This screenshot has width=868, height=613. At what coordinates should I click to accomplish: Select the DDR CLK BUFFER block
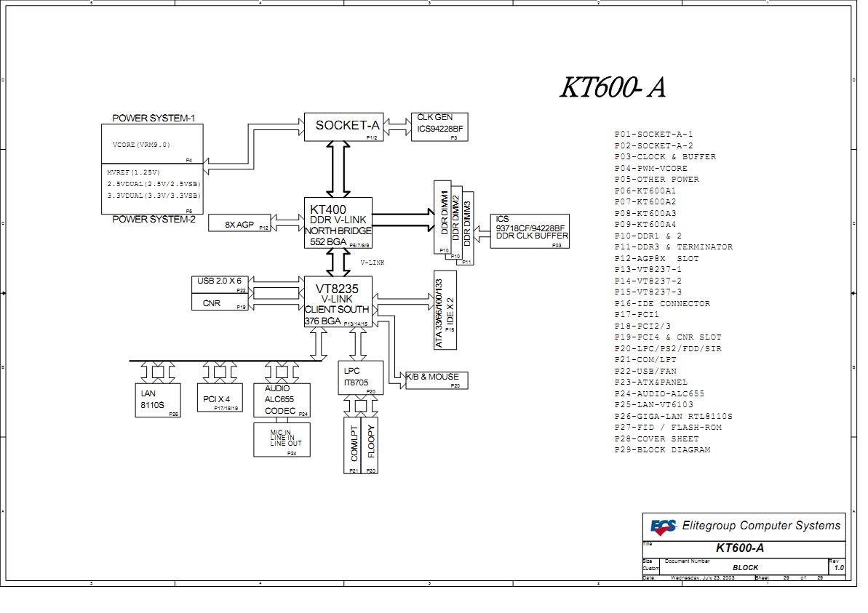coord(529,231)
